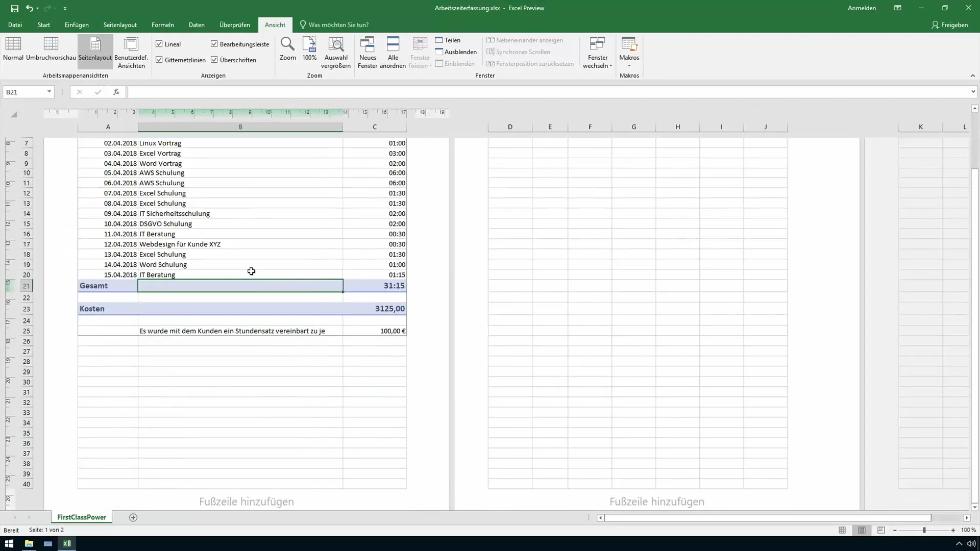The height and width of the screenshot is (551, 980).
Task: Collapse the ribbon with chevron
Action: point(972,76)
